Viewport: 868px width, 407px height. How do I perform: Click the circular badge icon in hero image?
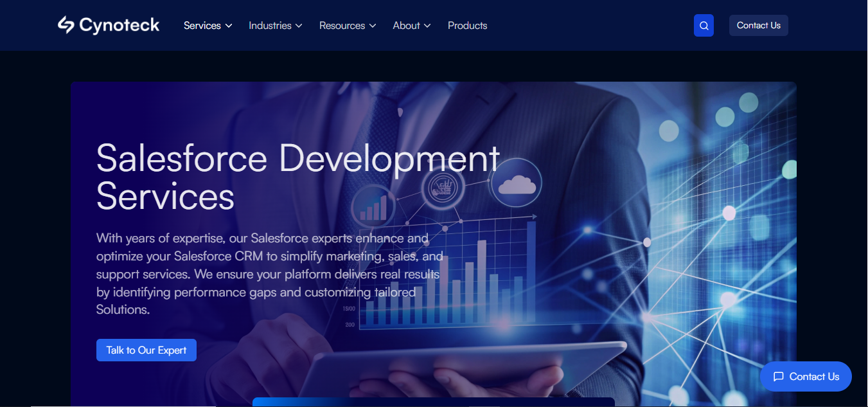pos(443,188)
